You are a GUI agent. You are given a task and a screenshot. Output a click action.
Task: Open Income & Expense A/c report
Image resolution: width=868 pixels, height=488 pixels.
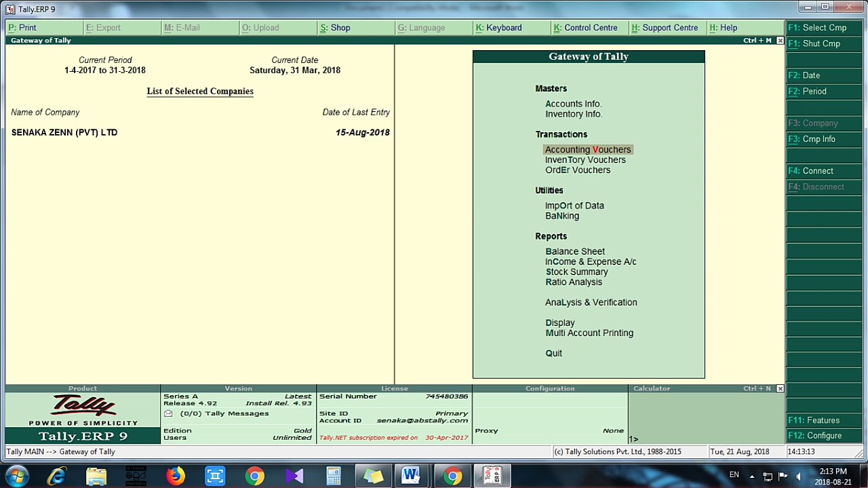click(x=591, y=262)
